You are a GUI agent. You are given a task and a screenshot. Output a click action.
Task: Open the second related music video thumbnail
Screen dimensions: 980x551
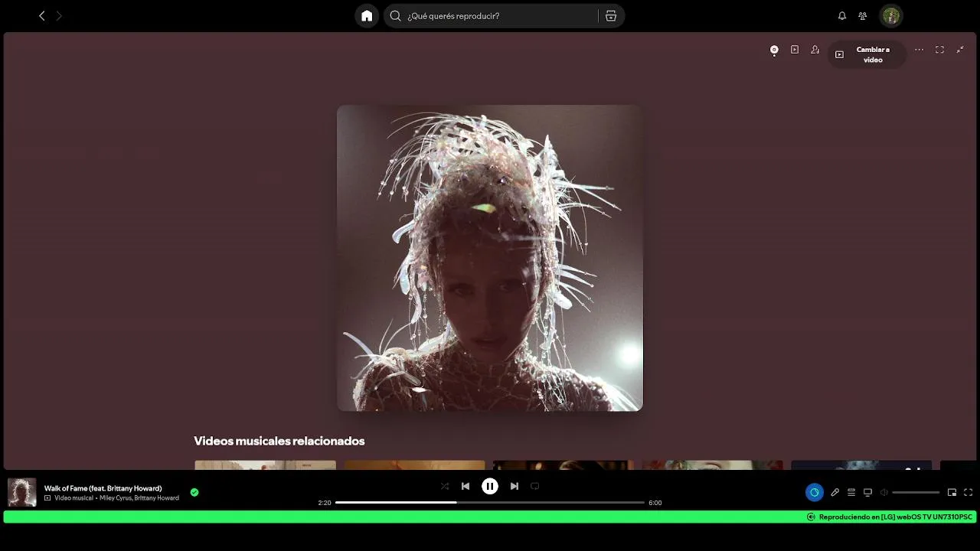pos(414,465)
